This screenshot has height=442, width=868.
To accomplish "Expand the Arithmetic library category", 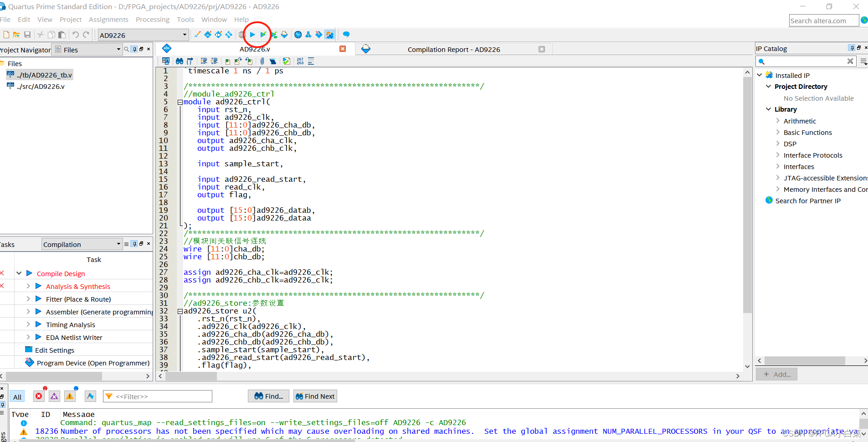I will pos(778,121).
